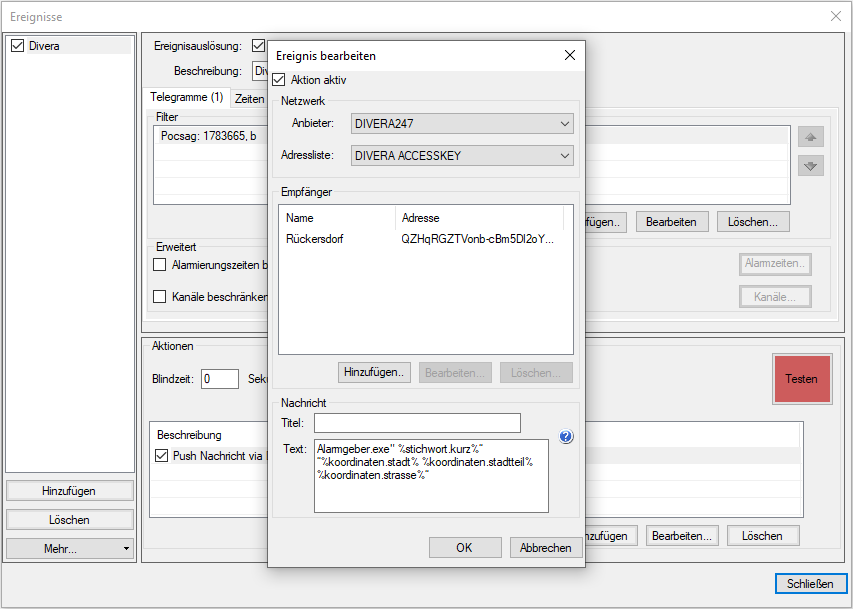Click the Blindzeit value field
This screenshot has height=609, width=853.
click(x=219, y=379)
